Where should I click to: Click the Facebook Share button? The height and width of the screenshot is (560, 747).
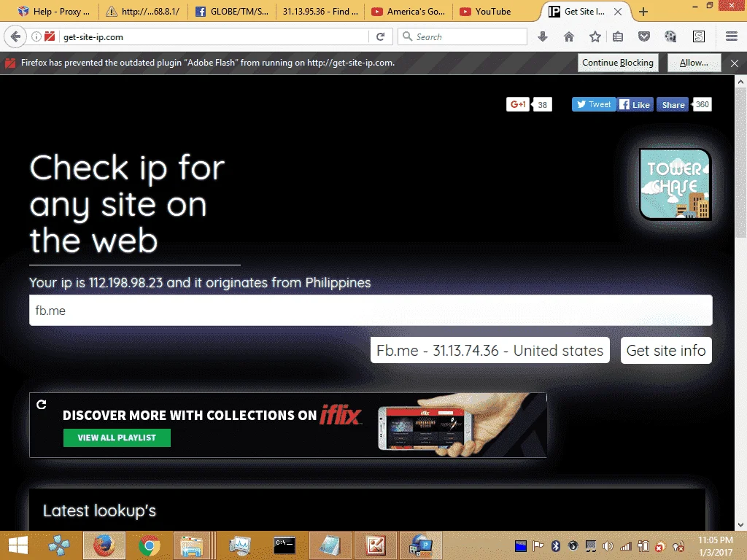coord(673,104)
